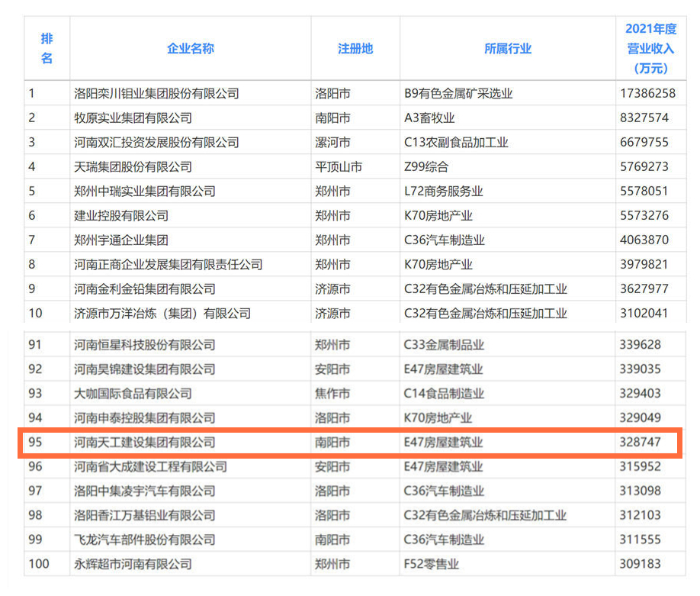The height and width of the screenshot is (596, 700).
Task: Select 大咖国际食品有限公司 company name
Action: point(133,393)
